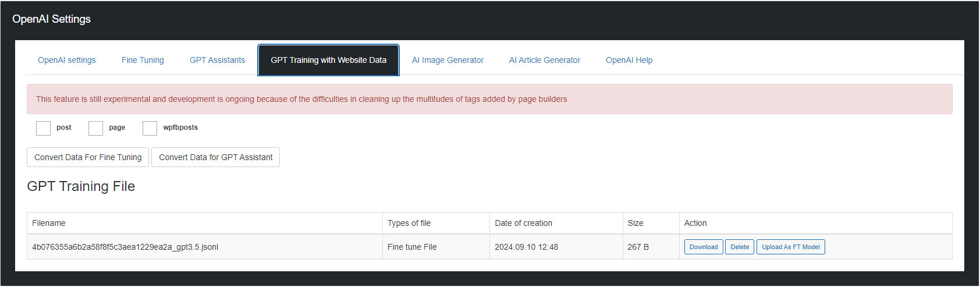
Task: Download the gpt3.5 jsonl training file
Action: click(x=704, y=247)
